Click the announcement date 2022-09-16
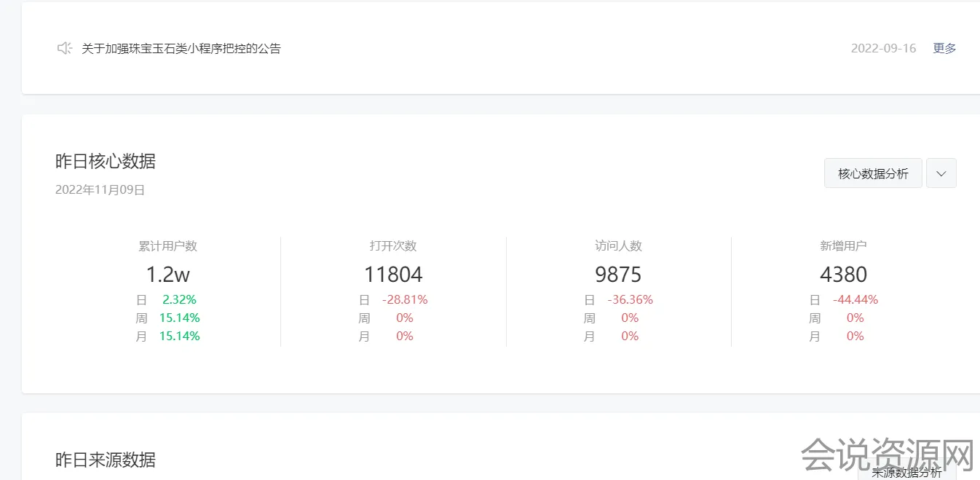 [883, 48]
